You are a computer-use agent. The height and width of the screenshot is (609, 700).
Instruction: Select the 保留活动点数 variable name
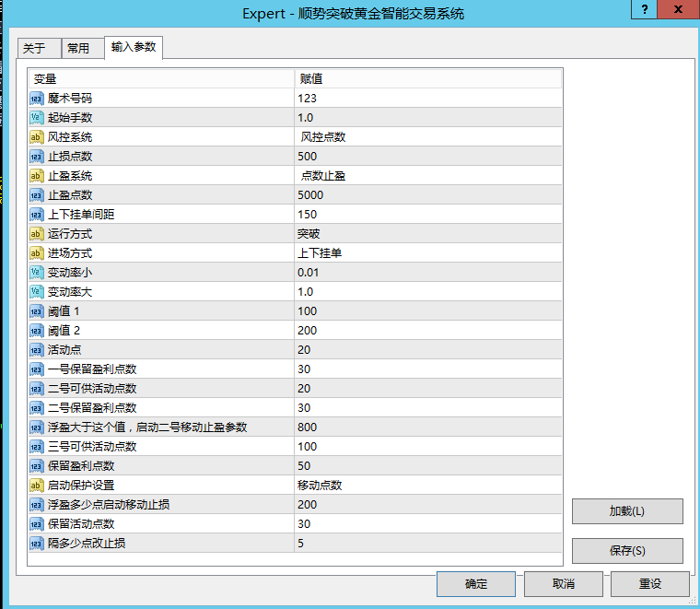tap(81, 524)
